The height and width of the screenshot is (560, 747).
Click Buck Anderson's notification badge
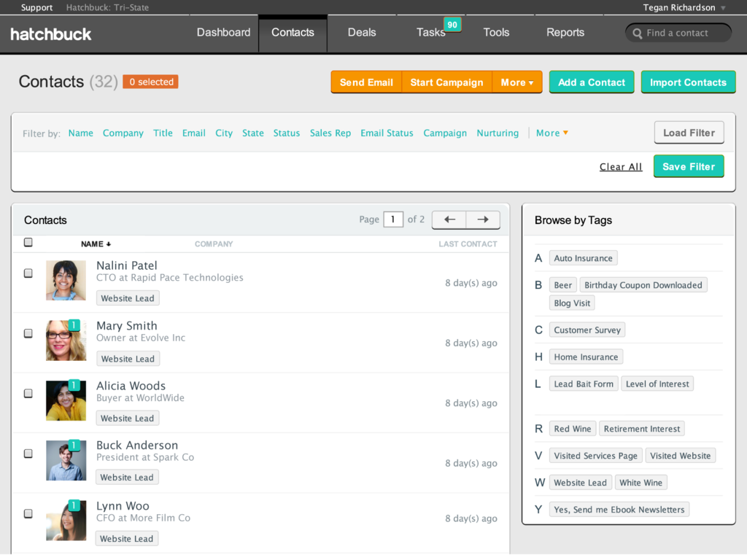(74, 446)
